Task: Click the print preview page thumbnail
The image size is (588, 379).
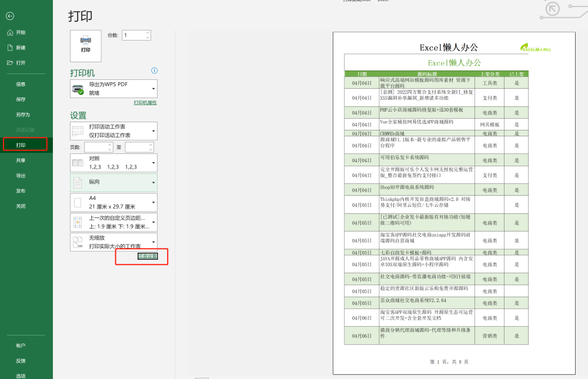Action: coord(454,203)
